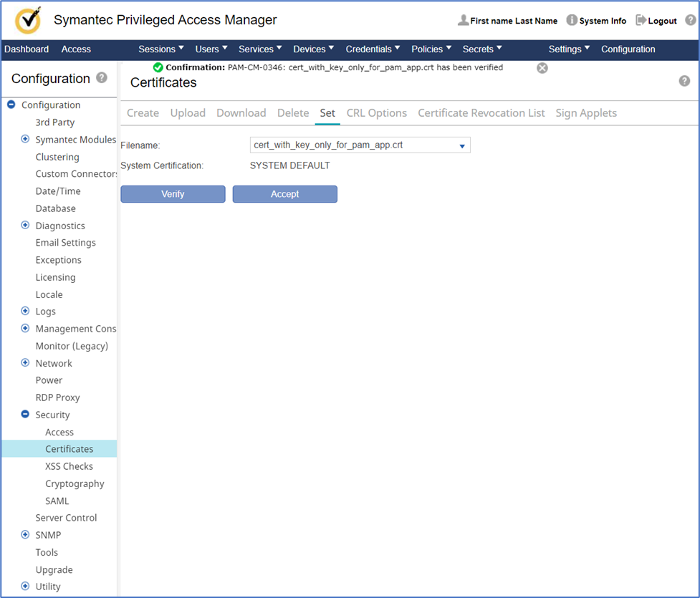The height and width of the screenshot is (598, 700).
Task: Expand the Symantec Modules tree node
Action: 25,140
